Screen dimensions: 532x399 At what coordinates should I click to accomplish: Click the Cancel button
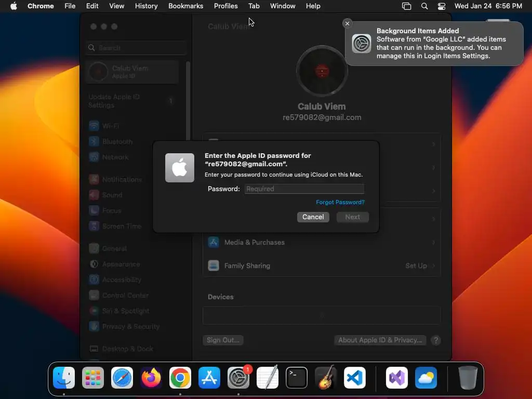[313, 217]
